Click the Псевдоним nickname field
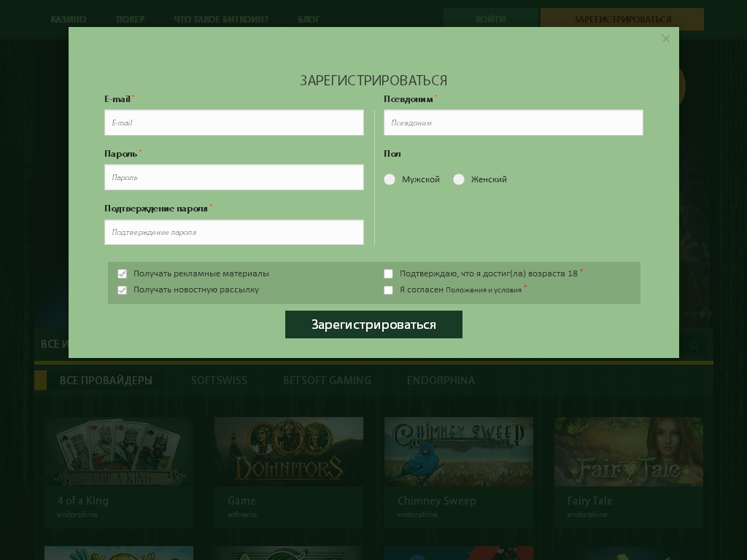 (x=513, y=122)
